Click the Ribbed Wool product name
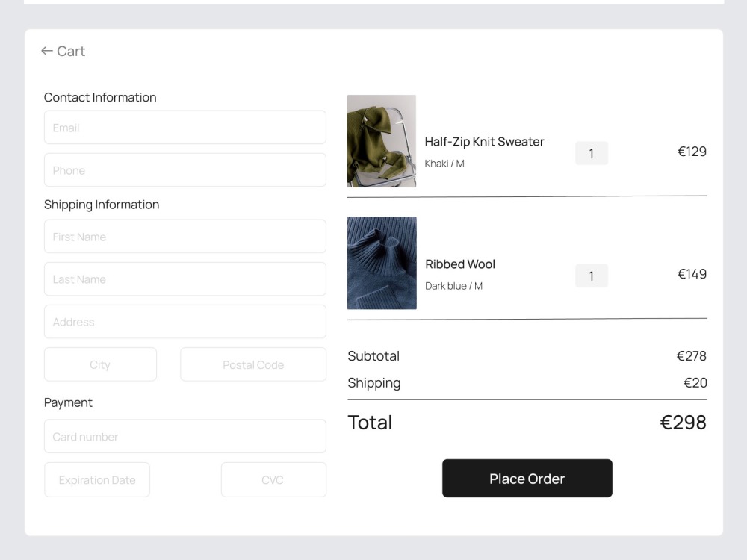747x560 pixels. click(x=459, y=264)
